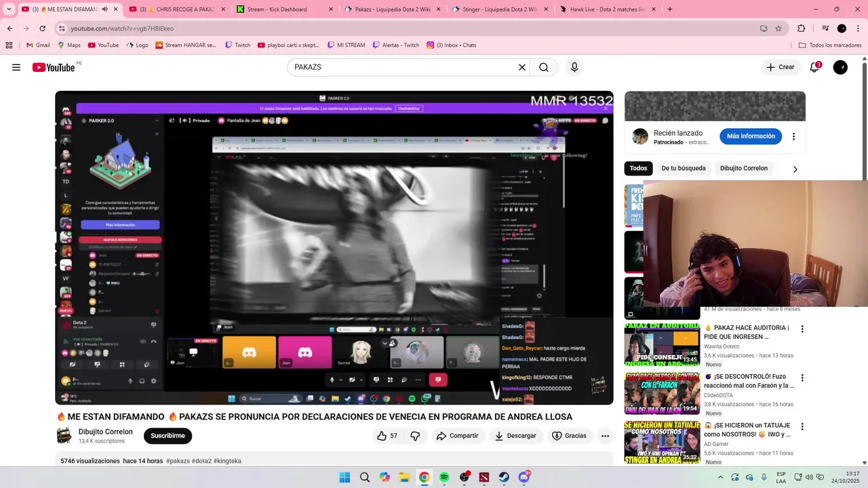Screen dimensions: 868x488
Task: Click the address bar URL field
Action: [x=407, y=28]
